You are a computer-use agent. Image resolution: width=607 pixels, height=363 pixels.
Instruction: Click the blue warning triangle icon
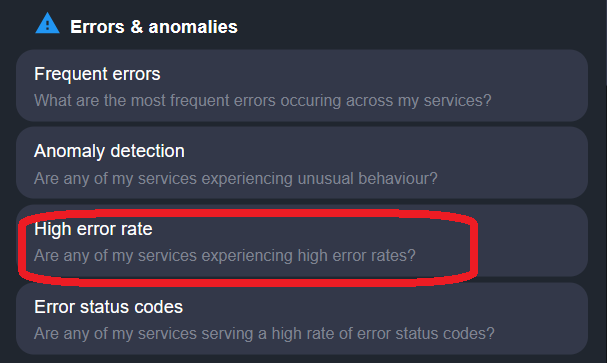point(47,24)
